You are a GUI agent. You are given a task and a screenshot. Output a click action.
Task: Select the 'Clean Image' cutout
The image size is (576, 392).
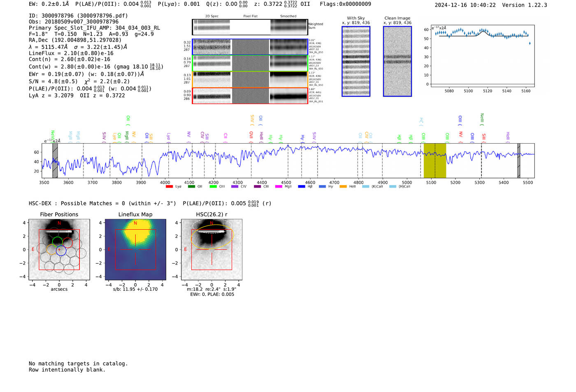point(397,61)
